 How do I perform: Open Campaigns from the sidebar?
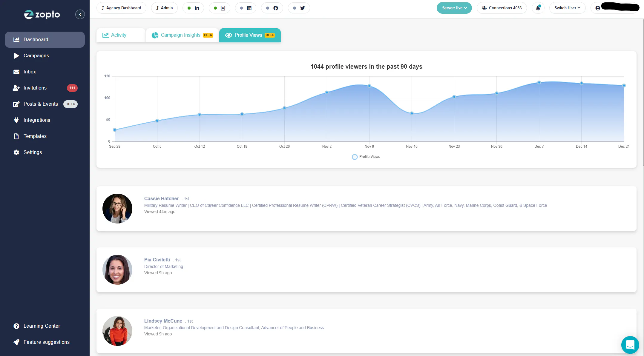(x=45, y=56)
